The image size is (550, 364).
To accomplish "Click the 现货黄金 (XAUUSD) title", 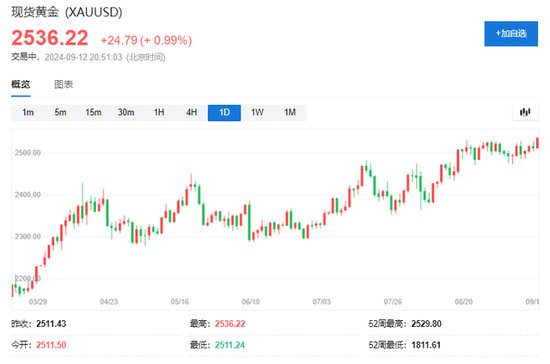I will click(67, 12).
